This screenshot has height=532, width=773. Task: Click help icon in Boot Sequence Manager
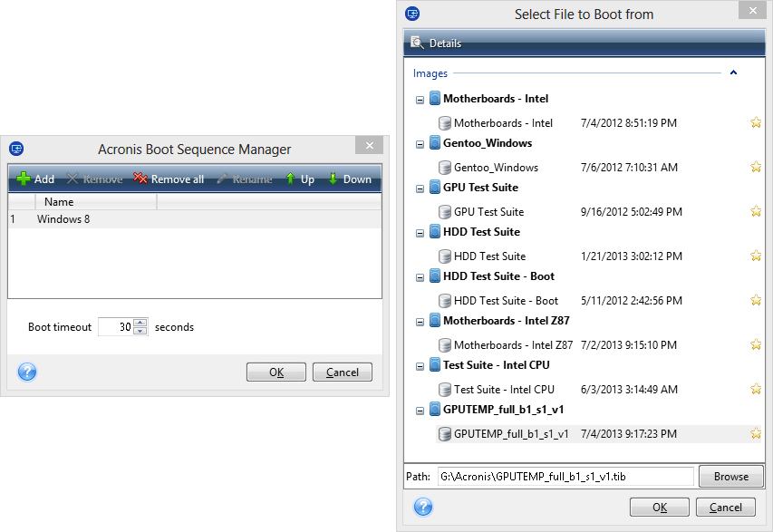click(27, 372)
